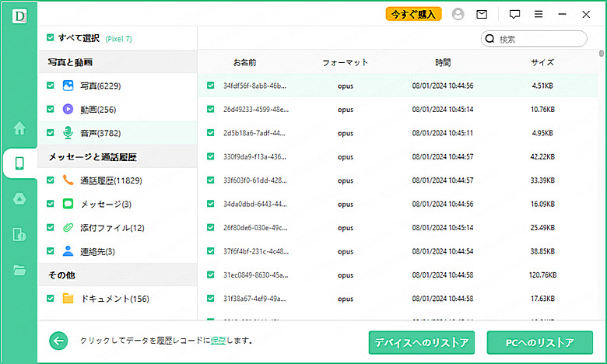Click the サイズ column header
The image size is (607, 364).
pos(542,62)
